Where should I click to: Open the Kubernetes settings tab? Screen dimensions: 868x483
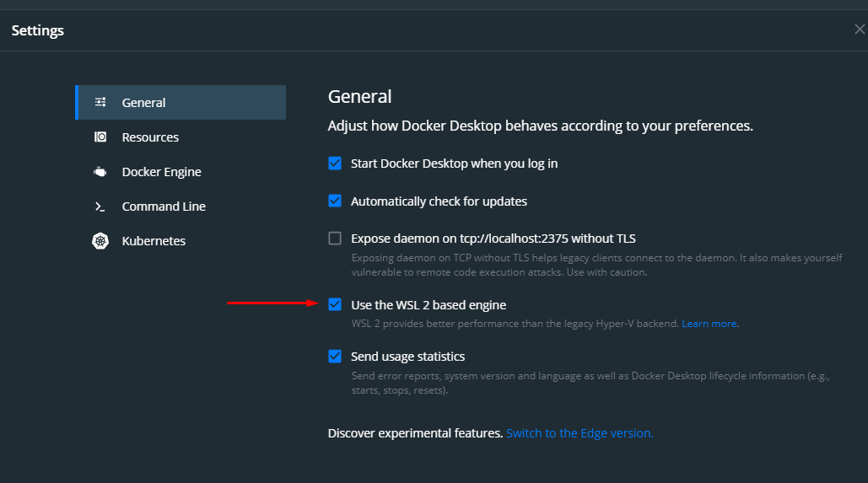point(154,241)
